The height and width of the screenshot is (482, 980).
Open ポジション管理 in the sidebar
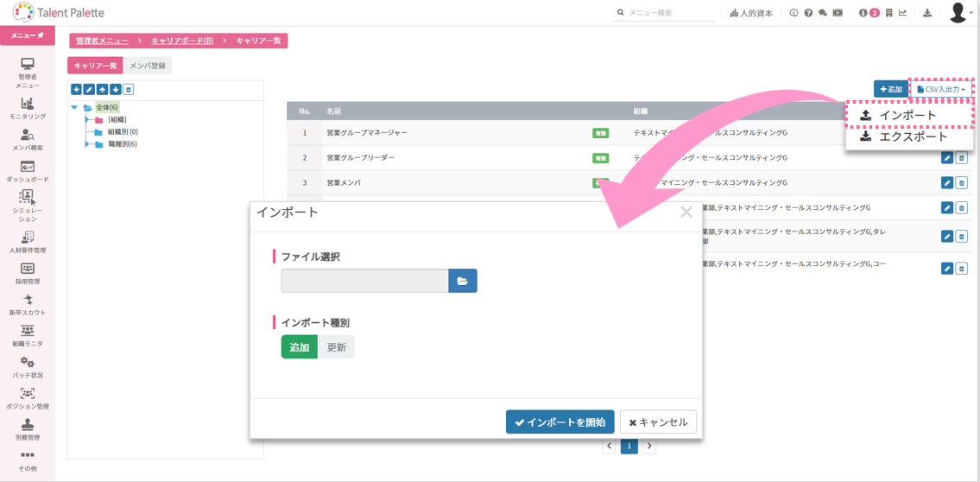pos(28,397)
